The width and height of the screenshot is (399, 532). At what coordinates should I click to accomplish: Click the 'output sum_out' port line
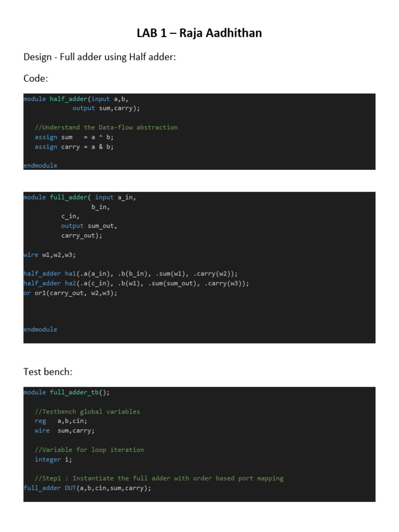click(x=89, y=226)
